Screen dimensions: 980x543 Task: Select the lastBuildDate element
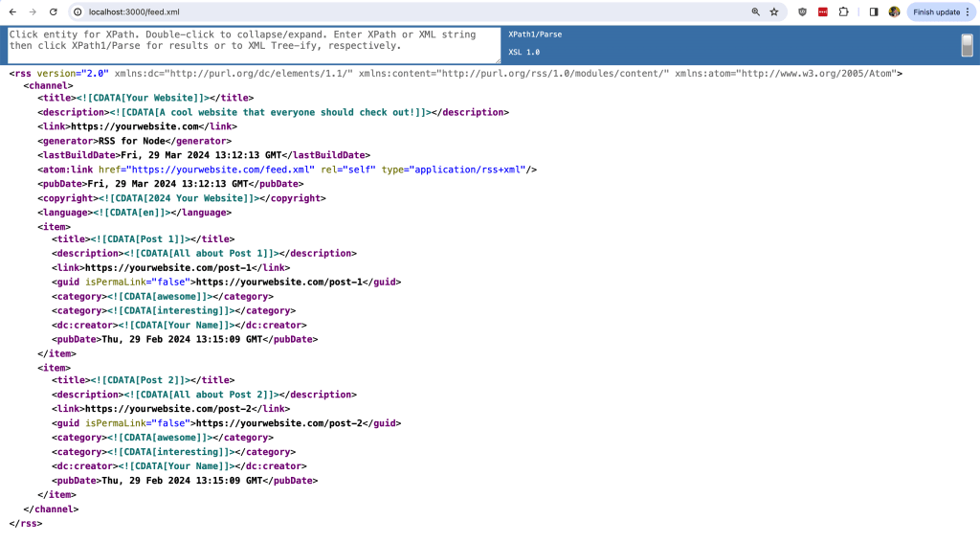click(x=204, y=154)
